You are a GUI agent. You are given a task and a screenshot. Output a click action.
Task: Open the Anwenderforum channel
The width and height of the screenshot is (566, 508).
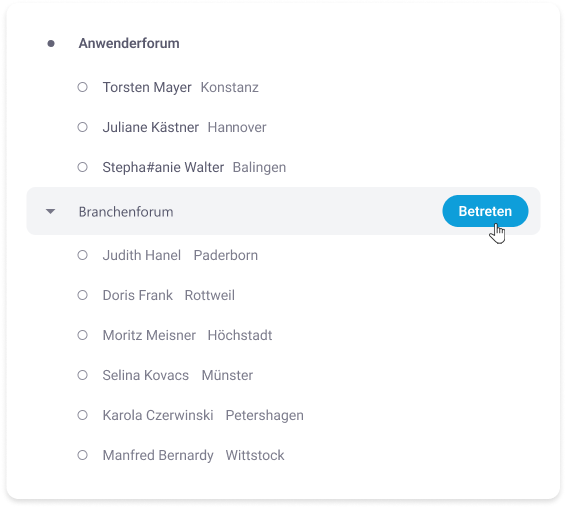(x=129, y=43)
